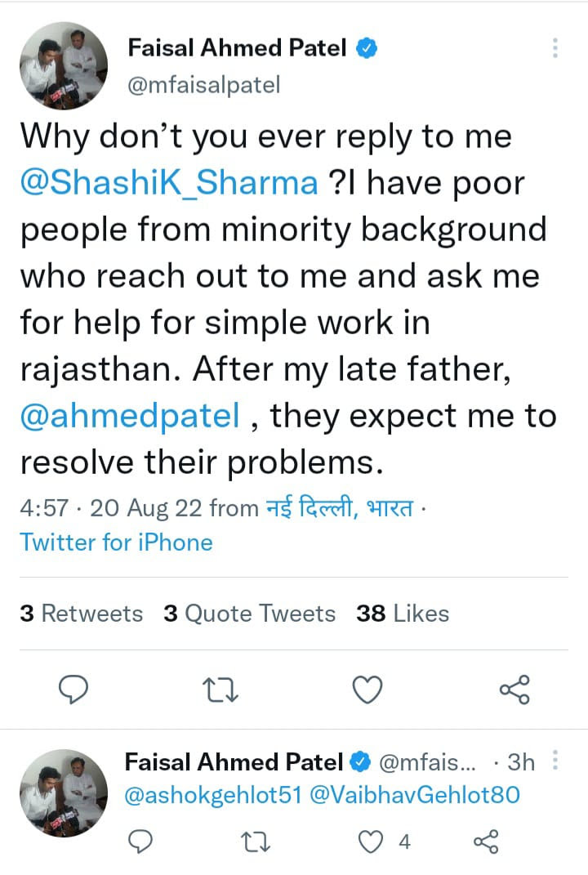View the 3 Quote Tweets list

[249, 614]
